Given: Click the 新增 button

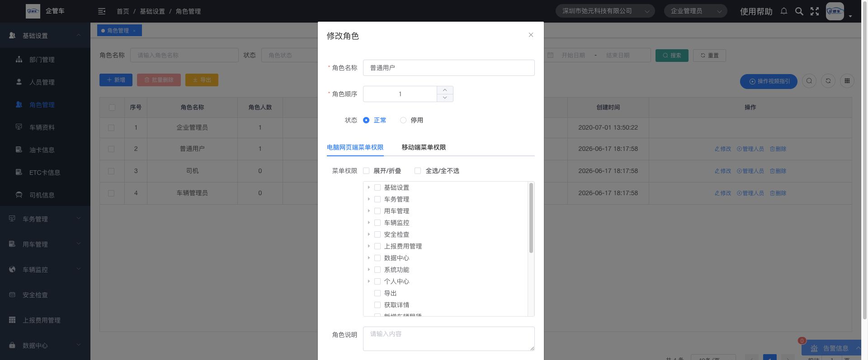Looking at the screenshot, I should (x=116, y=80).
